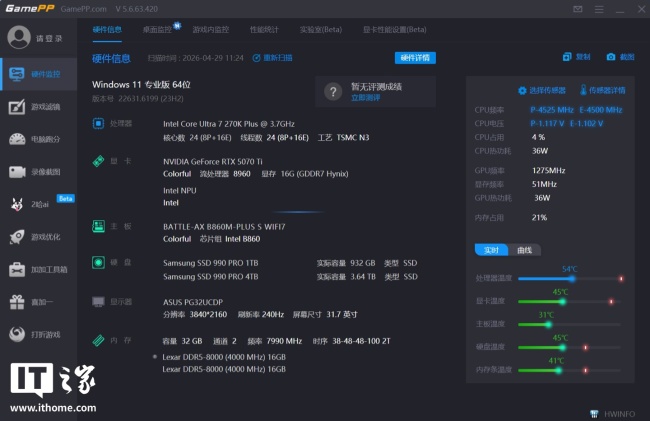Click the ASUS PG32UCDP monitor name
This screenshot has height=421, width=650.
click(193, 302)
